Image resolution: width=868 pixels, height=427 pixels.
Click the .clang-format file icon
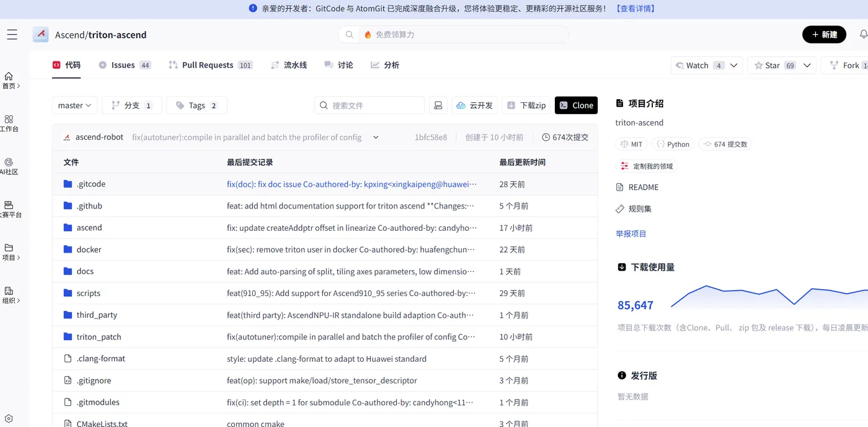[68, 358]
